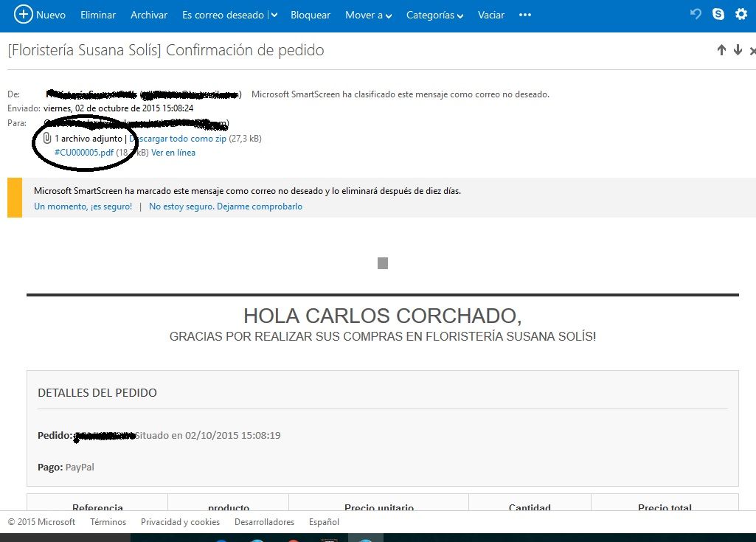Click the Precio total column header
756x542 pixels.
tap(665, 507)
